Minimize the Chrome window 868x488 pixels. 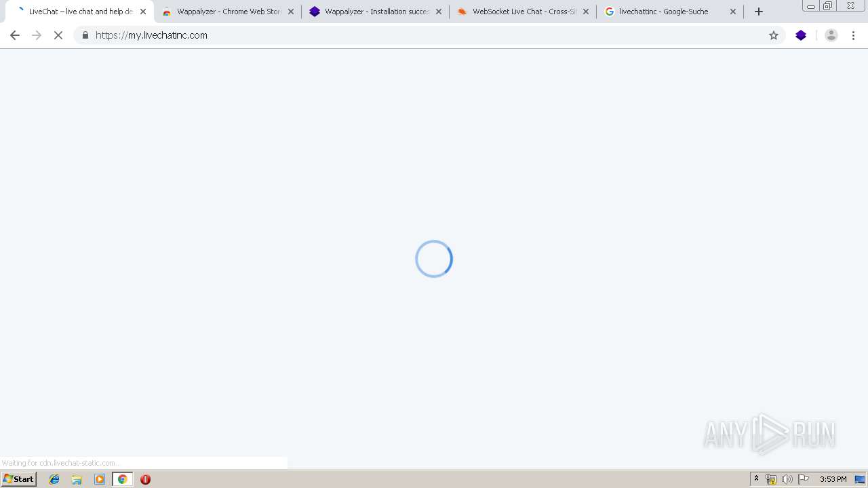(x=811, y=6)
